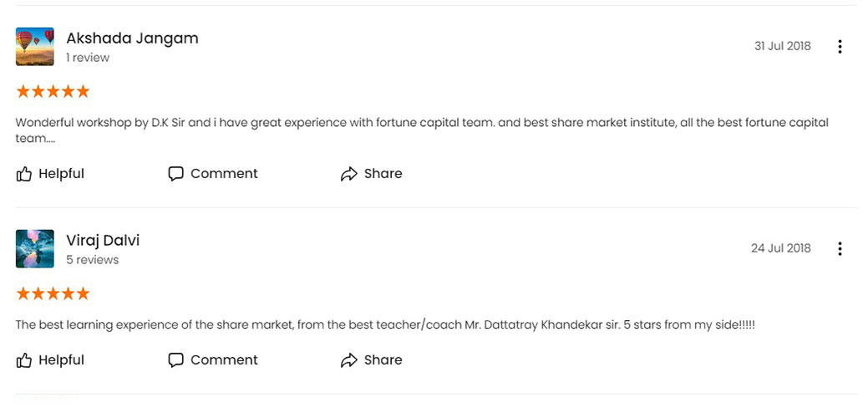Open Akshada Jangam's hot air balloon avatar
Viewport: 868px width, 408px height.
pyautogui.click(x=35, y=47)
